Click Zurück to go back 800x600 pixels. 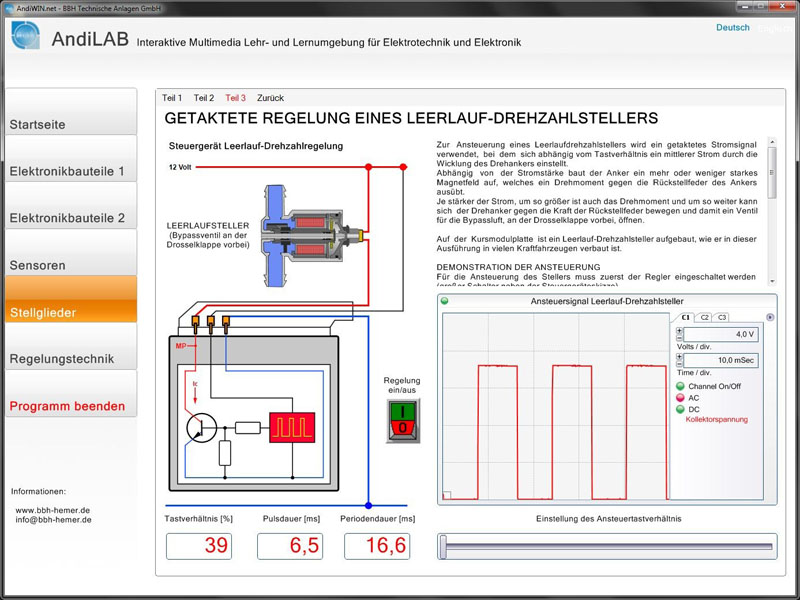click(x=270, y=98)
